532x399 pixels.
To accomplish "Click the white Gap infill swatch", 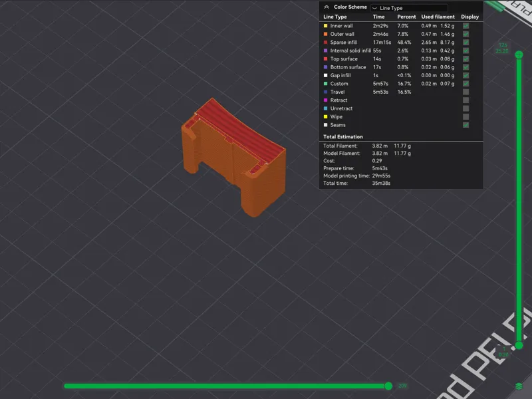I will [x=325, y=75].
